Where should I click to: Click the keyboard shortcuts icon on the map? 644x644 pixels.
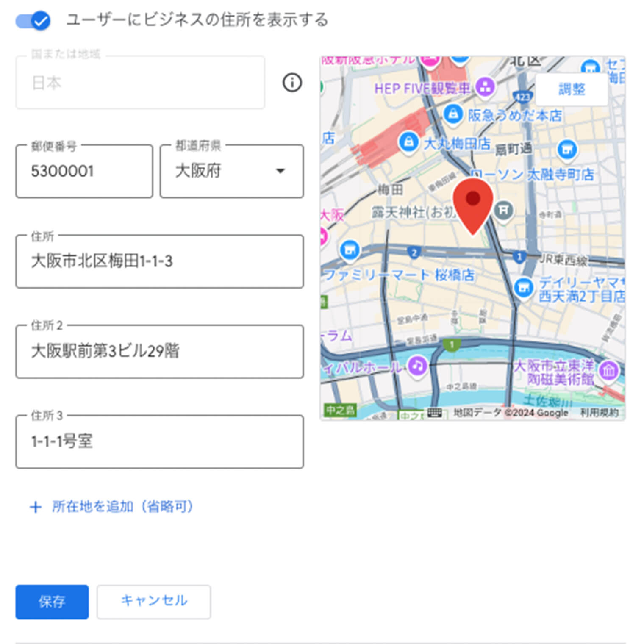coord(435,412)
